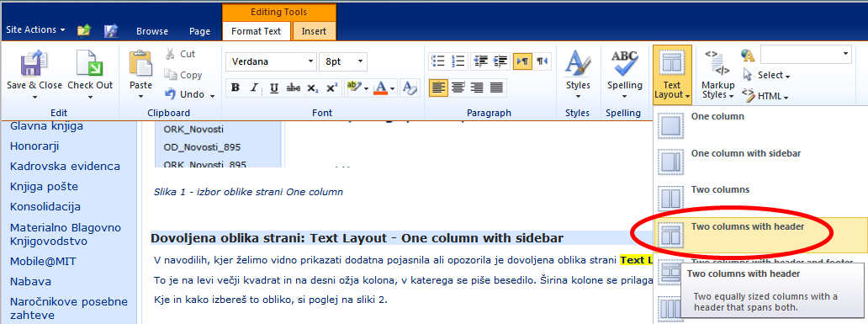The width and height of the screenshot is (868, 324).
Task: Select the Insert tab
Action: (x=314, y=32)
